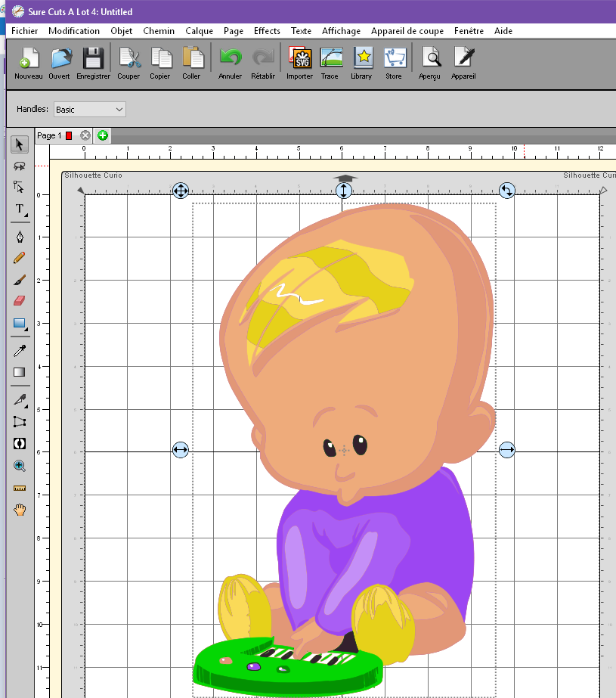The image size is (616, 698).
Task: Click the red page color swatch
Action: [69, 135]
